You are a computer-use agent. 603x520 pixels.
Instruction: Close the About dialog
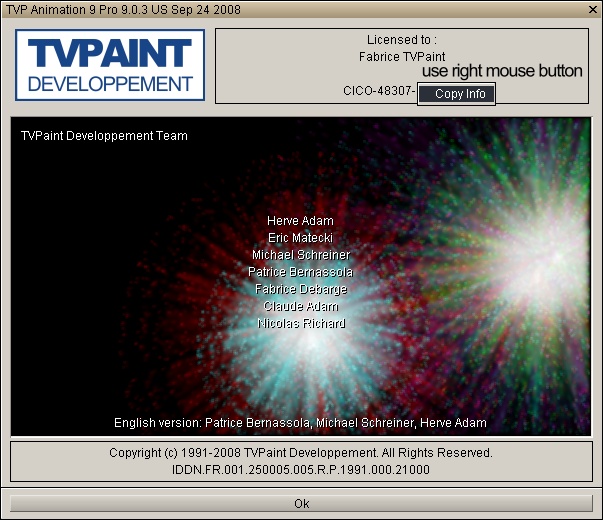pyautogui.click(x=593, y=10)
